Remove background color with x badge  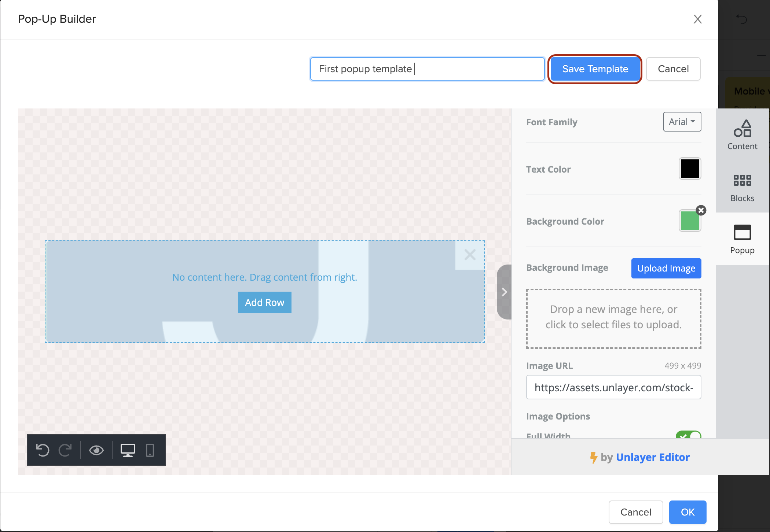pos(701,210)
